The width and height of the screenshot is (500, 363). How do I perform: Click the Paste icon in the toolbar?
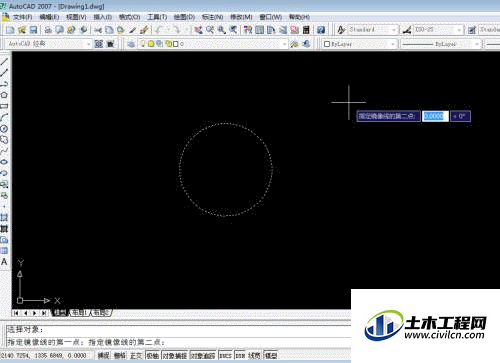point(120,30)
